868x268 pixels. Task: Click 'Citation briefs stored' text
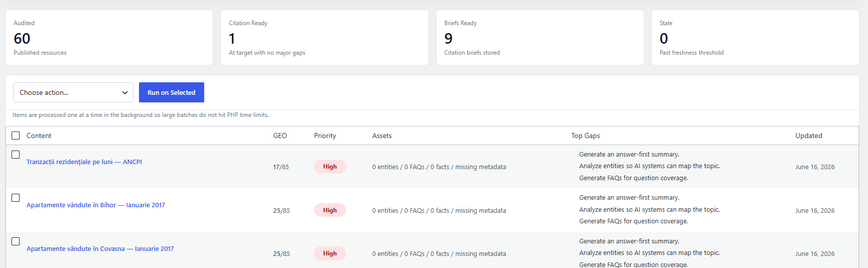tap(472, 53)
